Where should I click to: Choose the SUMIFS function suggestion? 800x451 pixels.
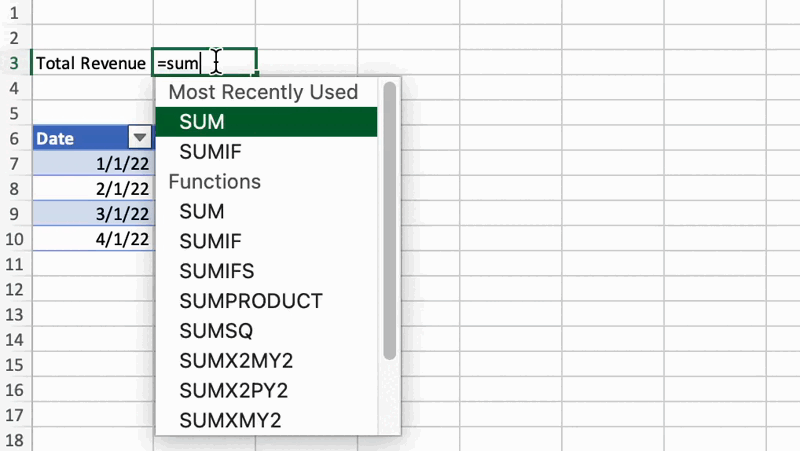[x=216, y=271]
